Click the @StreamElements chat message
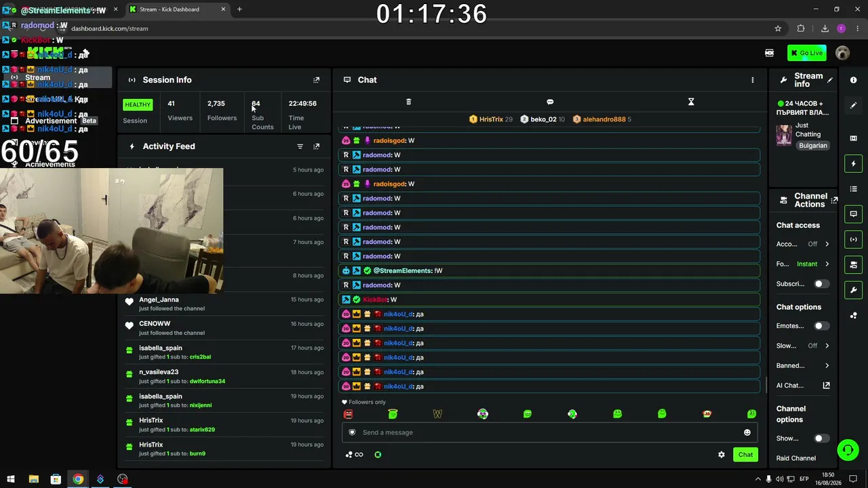 (x=549, y=271)
